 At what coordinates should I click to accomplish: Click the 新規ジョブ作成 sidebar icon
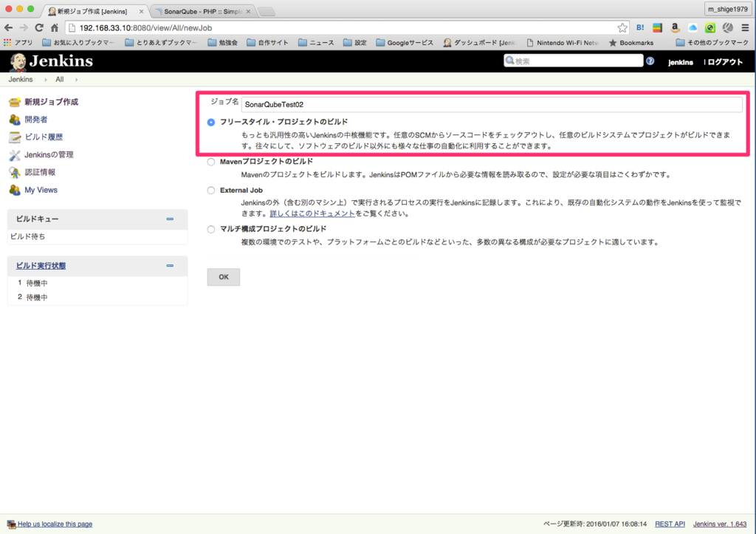pyautogui.click(x=15, y=102)
